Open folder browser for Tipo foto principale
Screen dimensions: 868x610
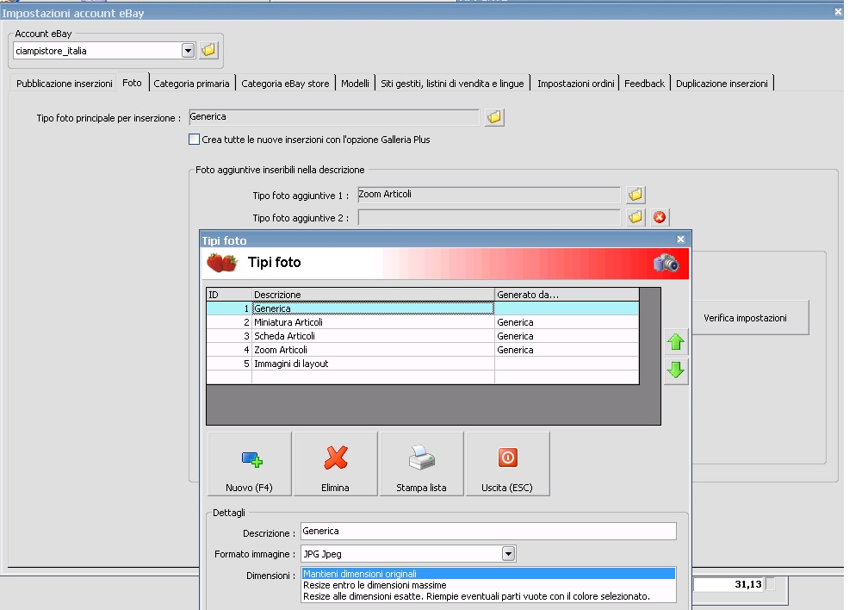493,117
